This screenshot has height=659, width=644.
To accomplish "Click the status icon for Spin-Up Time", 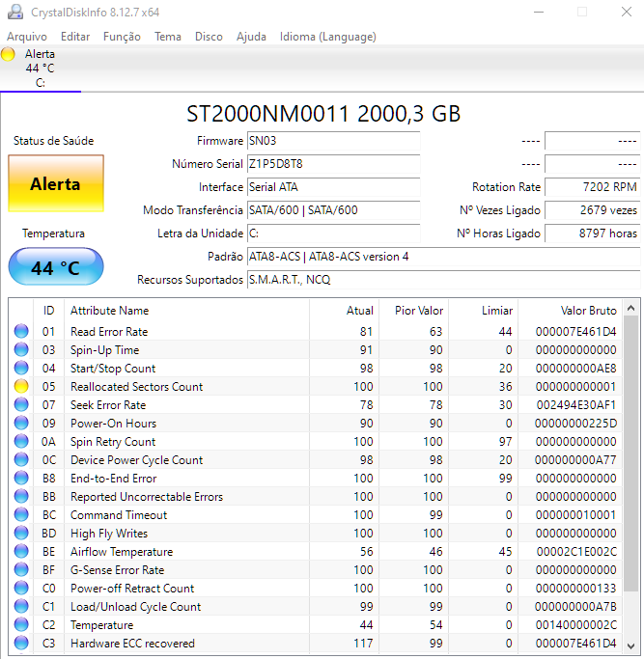I will coord(21,349).
